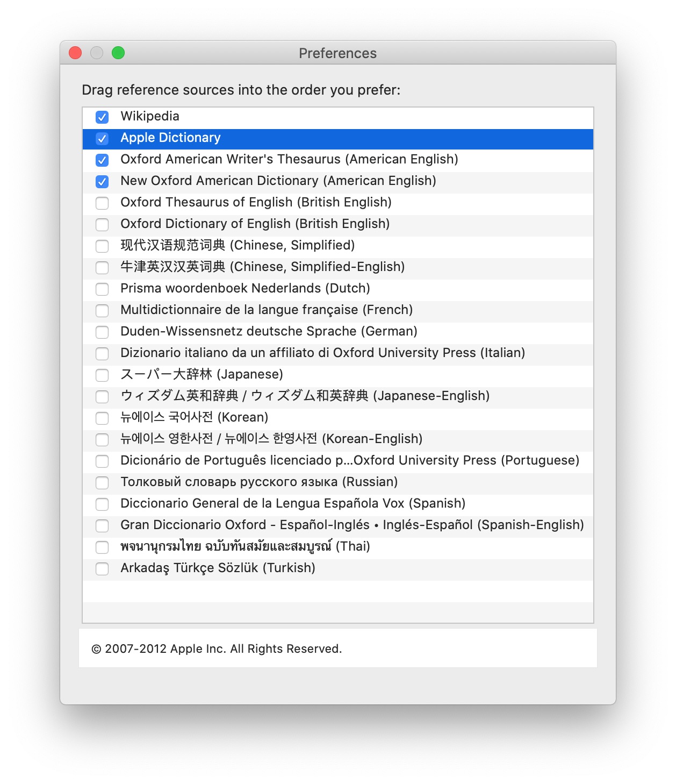Image resolution: width=676 pixels, height=784 pixels.
Task: Select the พจนานุกรมไทย (Thai) row text
Action: tap(245, 546)
